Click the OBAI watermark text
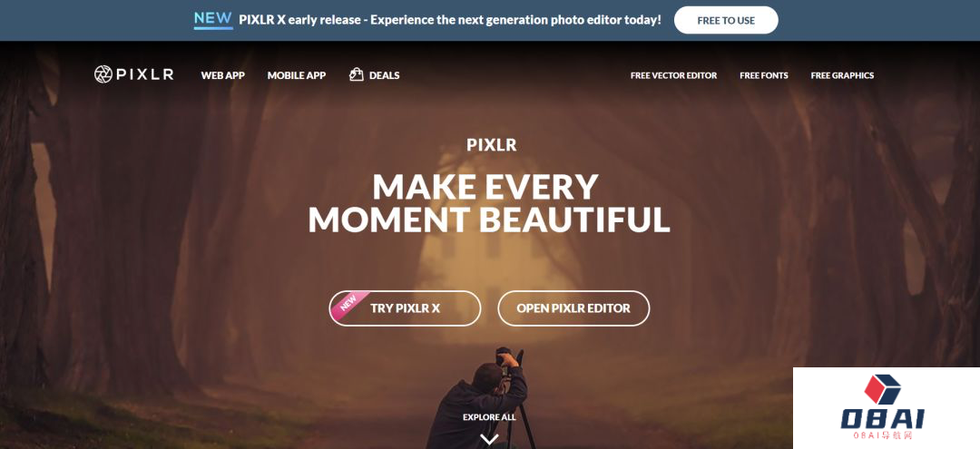980x449 pixels. (x=883, y=418)
